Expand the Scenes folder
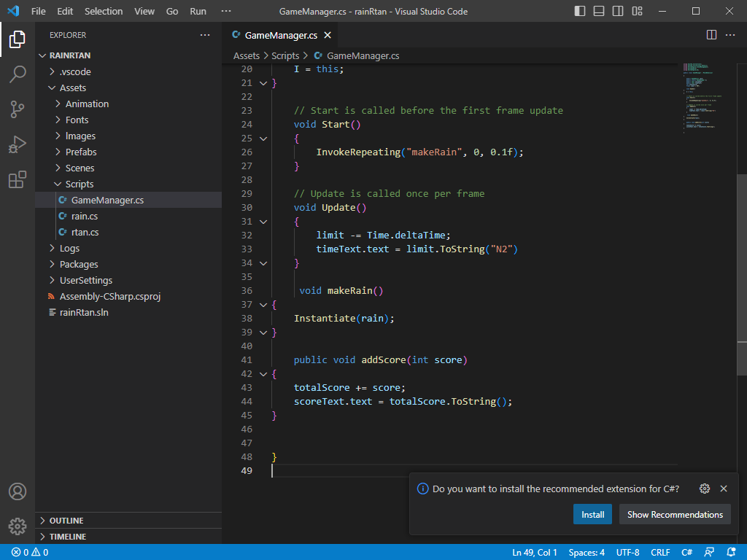This screenshot has width=747, height=560. [58, 168]
